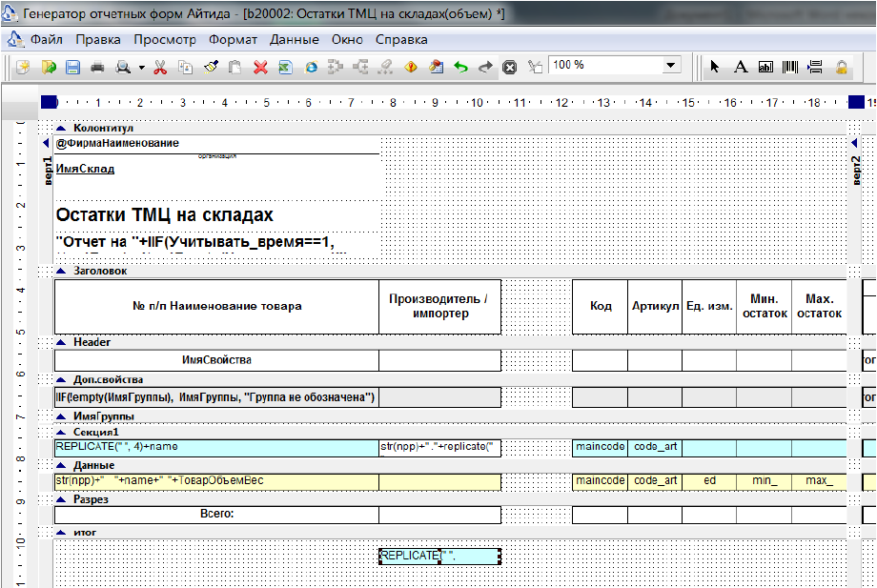Redo action with dark arrow icon
The height and width of the screenshot is (588, 877).
pyautogui.click(x=485, y=68)
